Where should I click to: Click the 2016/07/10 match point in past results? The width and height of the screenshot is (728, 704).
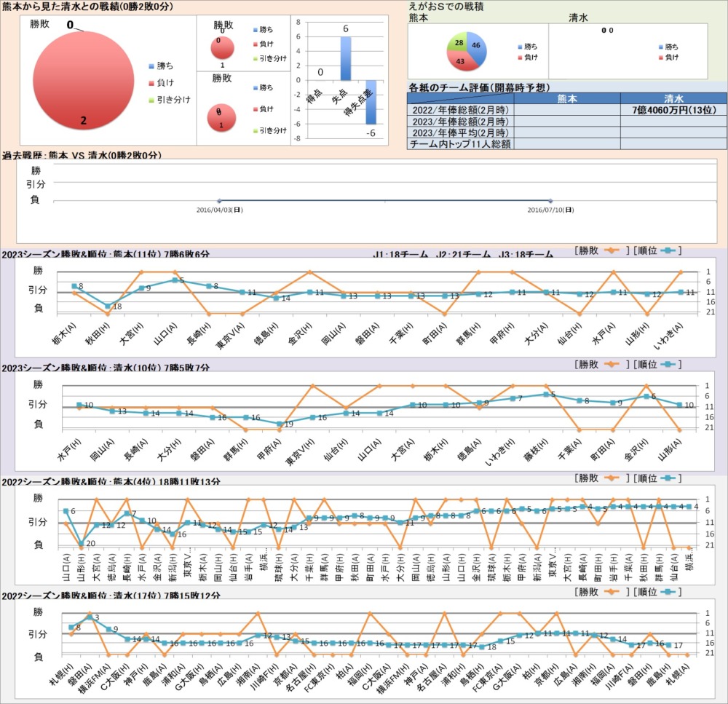[550, 201]
